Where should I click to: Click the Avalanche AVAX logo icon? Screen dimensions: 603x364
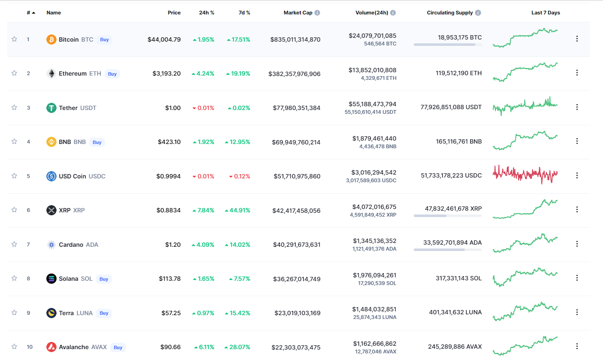pyautogui.click(x=51, y=347)
